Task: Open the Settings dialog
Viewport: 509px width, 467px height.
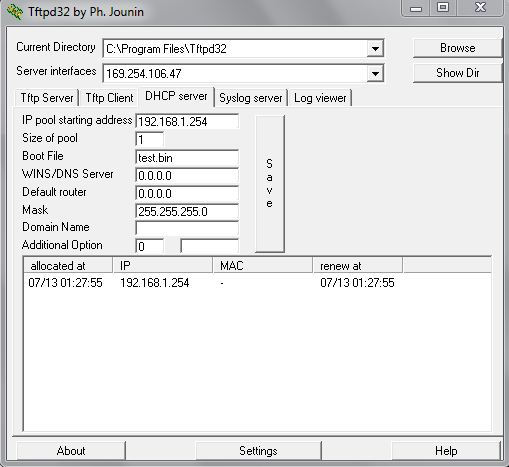Action: click(x=258, y=451)
